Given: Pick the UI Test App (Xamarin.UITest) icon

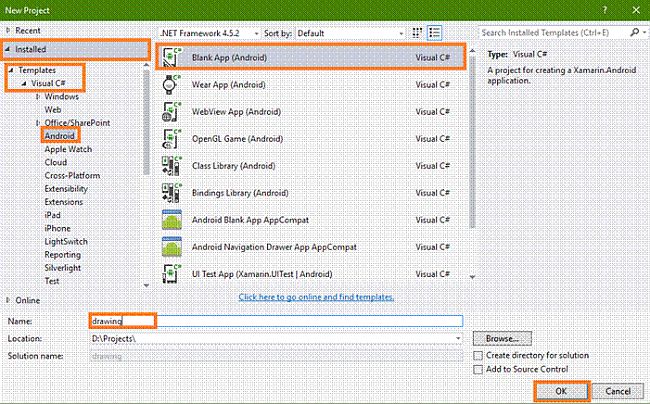Looking at the screenshot, I should pos(172,274).
